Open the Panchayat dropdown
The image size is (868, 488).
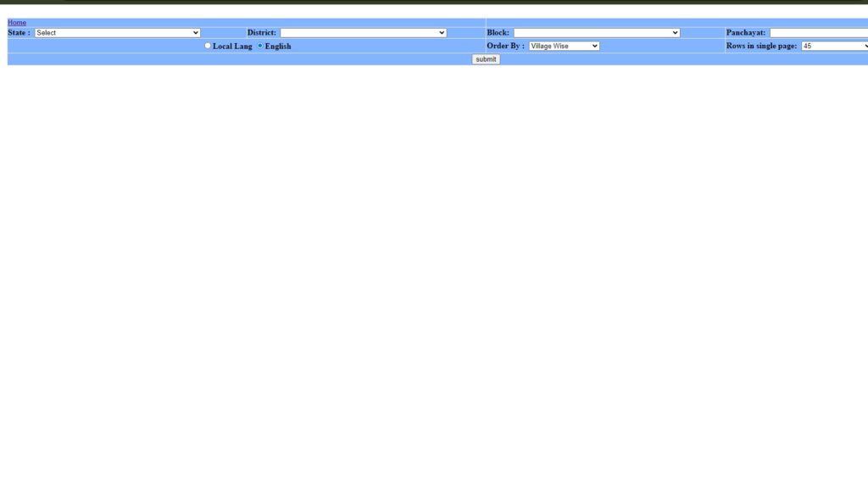818,33
